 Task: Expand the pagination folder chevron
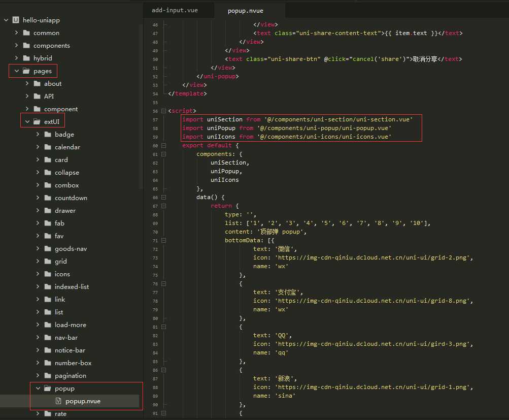(38, 375)
